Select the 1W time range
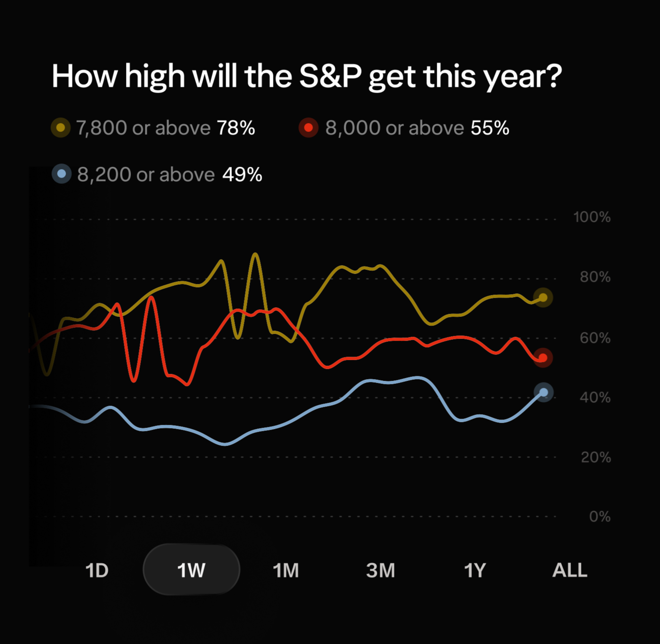Image resolution: width=660 pixels, height=644 pixels. click(192, 570)
